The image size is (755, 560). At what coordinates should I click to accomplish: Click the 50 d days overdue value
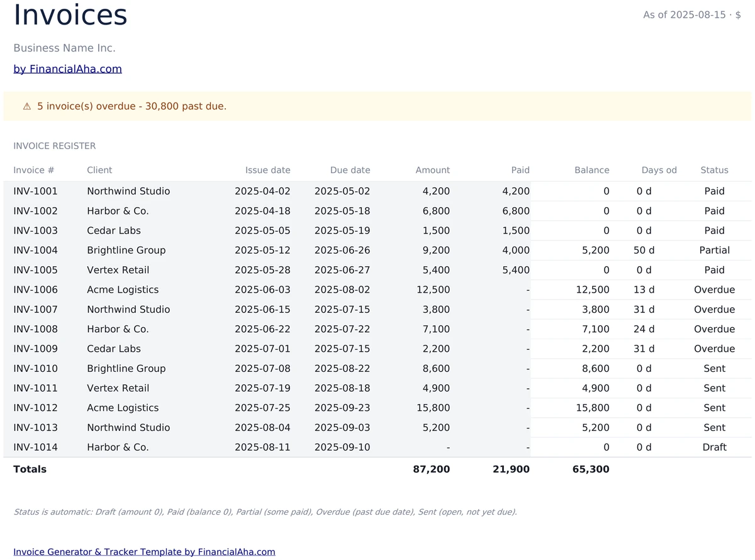coord(644,250)
